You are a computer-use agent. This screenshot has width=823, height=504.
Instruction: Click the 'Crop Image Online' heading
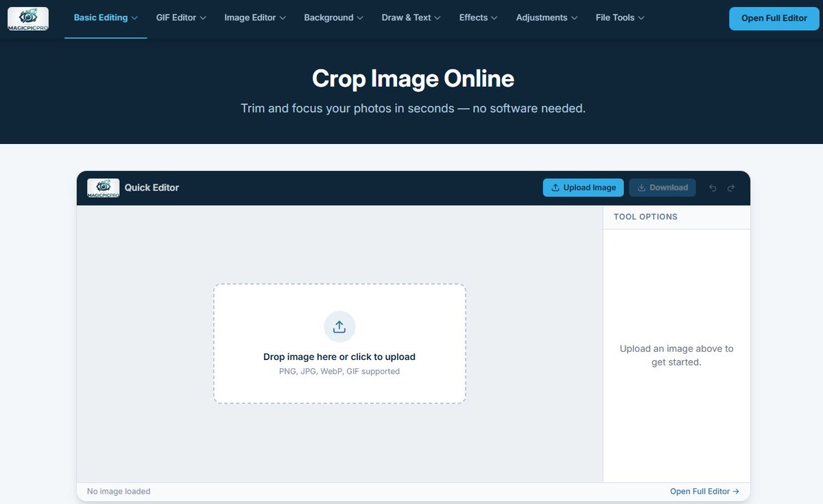coord(413,79)
